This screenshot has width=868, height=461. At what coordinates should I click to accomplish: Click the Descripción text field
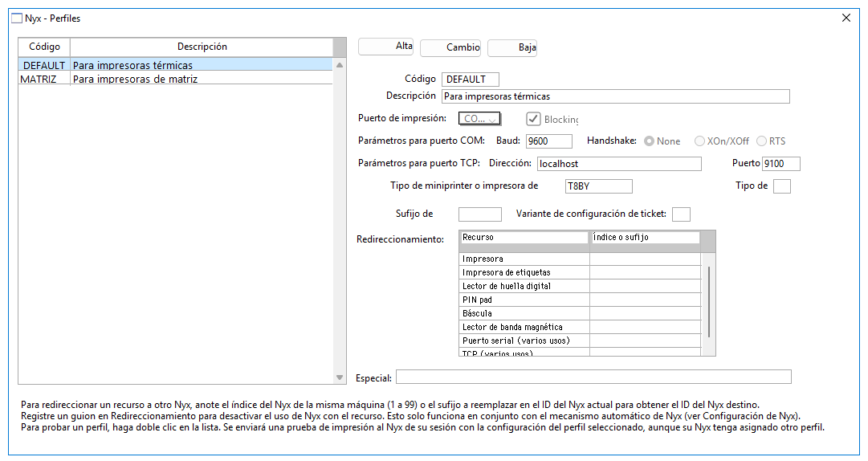[616, 96]
